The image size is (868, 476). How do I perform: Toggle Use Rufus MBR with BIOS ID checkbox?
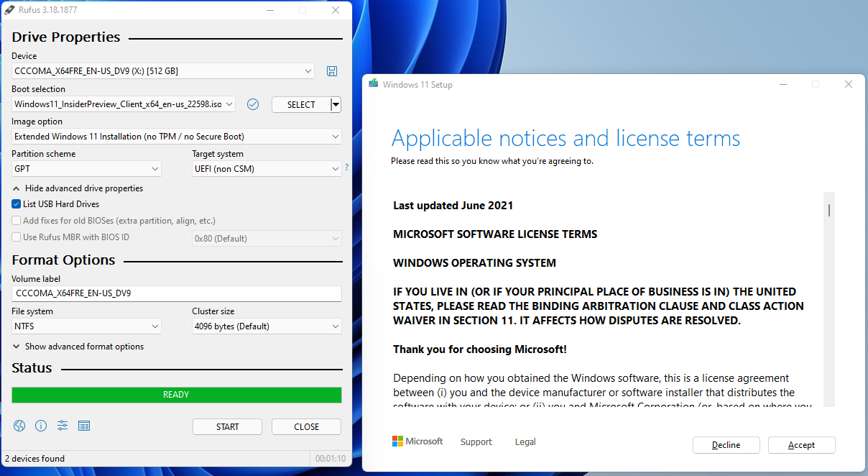coord(17,237)
